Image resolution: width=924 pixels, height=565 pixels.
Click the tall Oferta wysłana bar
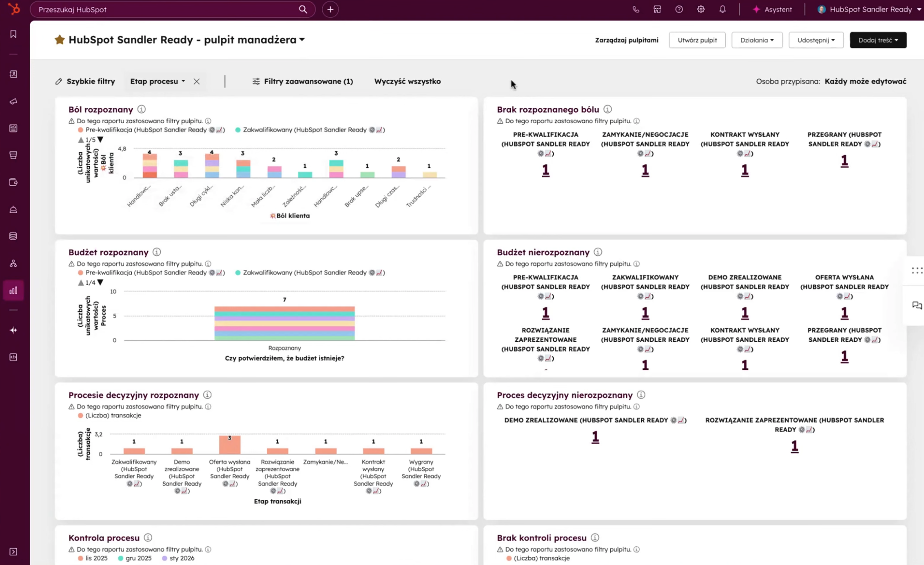click(x=229, y=445)
